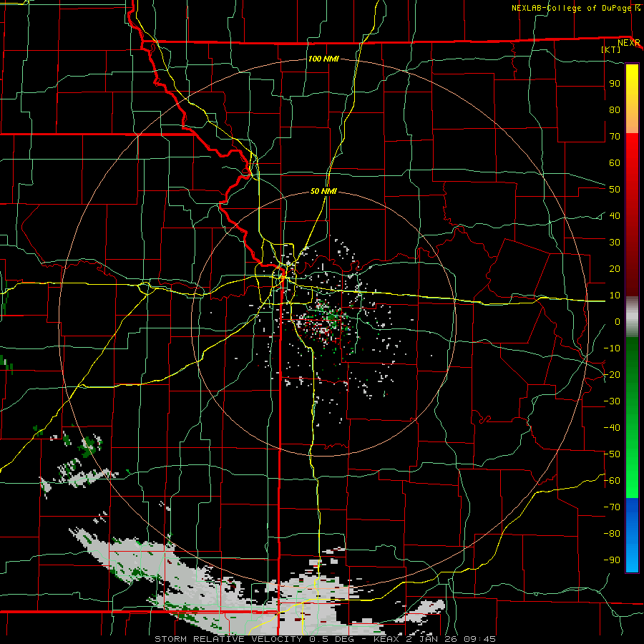
Task: Select the 50 NMI range ring label
Action: (x=323, y=191)
